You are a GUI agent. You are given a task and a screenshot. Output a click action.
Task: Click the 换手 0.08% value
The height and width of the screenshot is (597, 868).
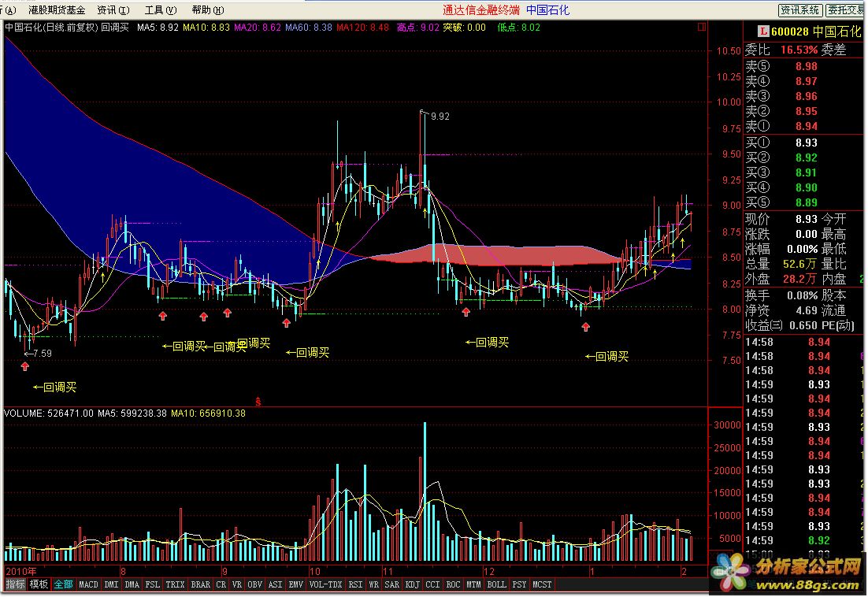click(802, 295)
